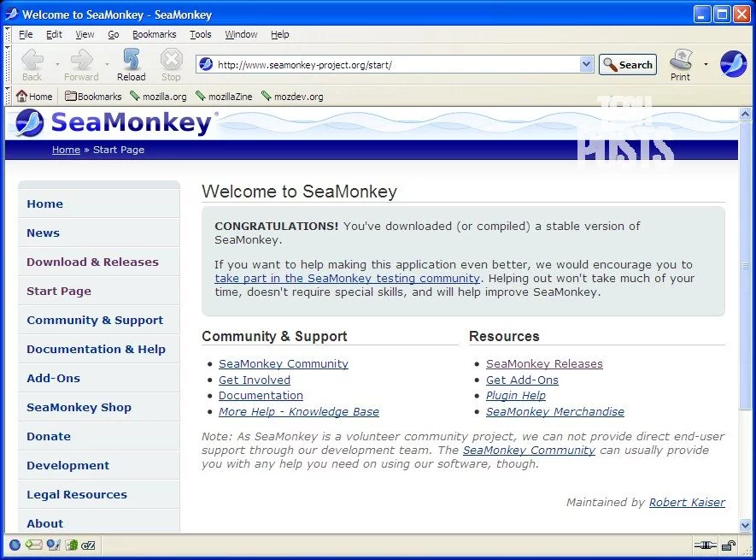Screen dimensions: 756x560
Task: Open the Help menu
Action: click(279, 34)
